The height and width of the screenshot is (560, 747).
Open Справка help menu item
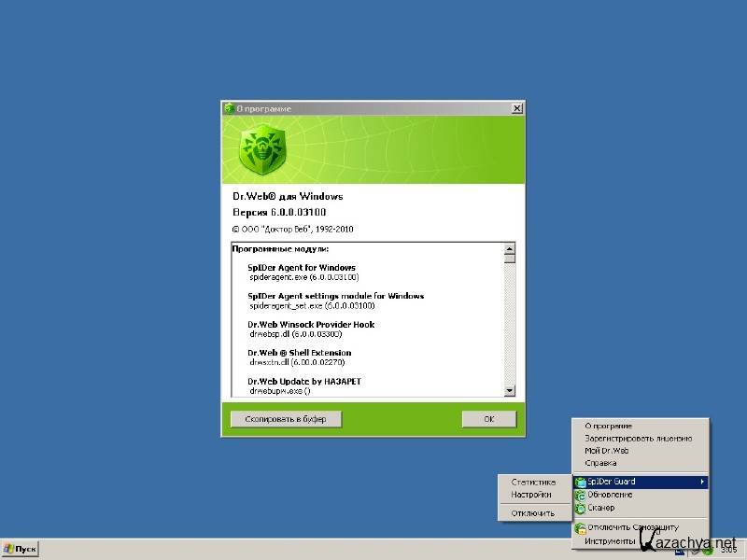click(600, 462)
